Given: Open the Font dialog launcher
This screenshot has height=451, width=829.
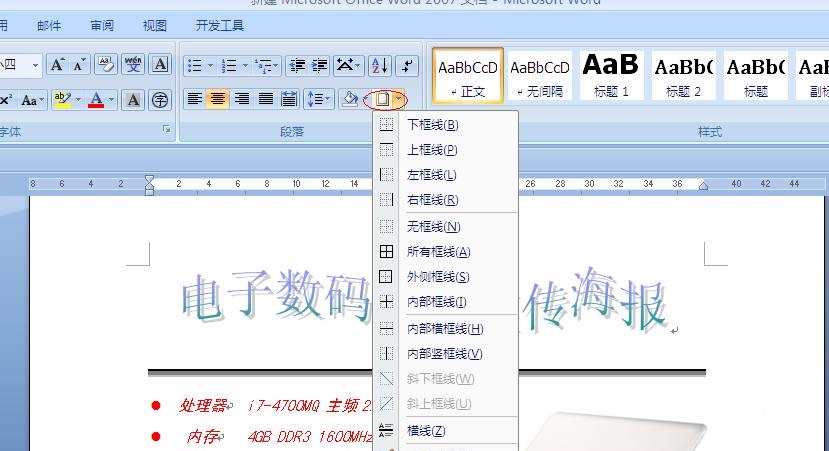Looking at the screenshot, I should pyautogui.click(x=167, y=129).
